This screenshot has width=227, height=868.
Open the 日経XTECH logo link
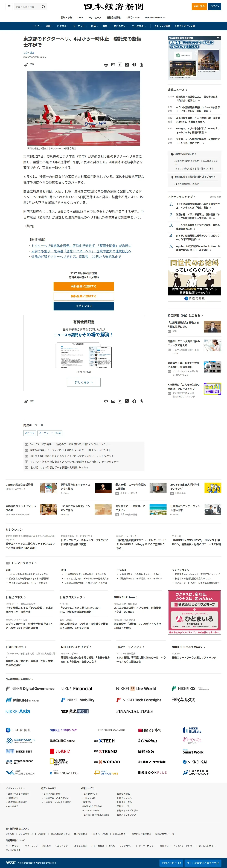[104, 741]
